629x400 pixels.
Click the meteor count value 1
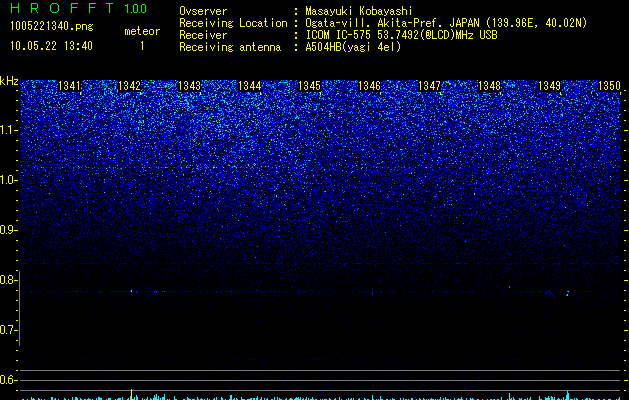(142, 46)
